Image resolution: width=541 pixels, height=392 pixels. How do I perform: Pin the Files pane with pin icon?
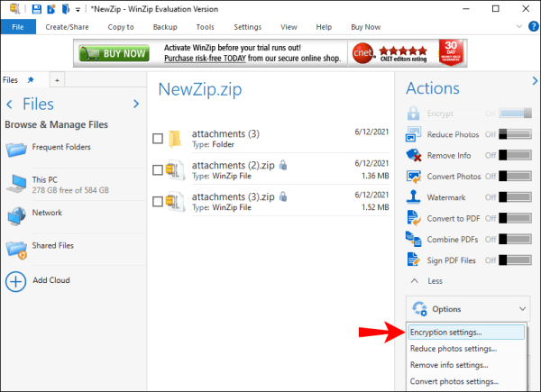(31, 80)
